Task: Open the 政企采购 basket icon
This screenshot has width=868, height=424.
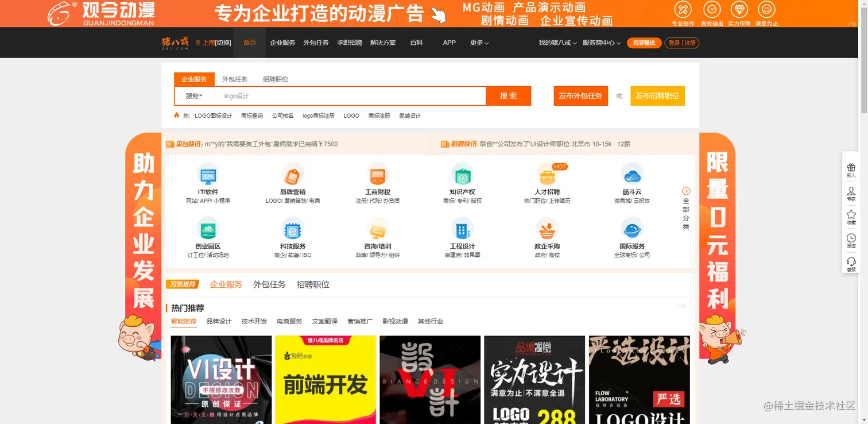Action: pos(547,229)
